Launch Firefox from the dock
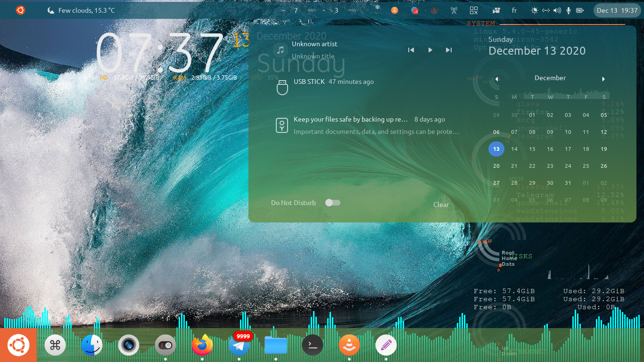644x362 pixels. [202, 346]
